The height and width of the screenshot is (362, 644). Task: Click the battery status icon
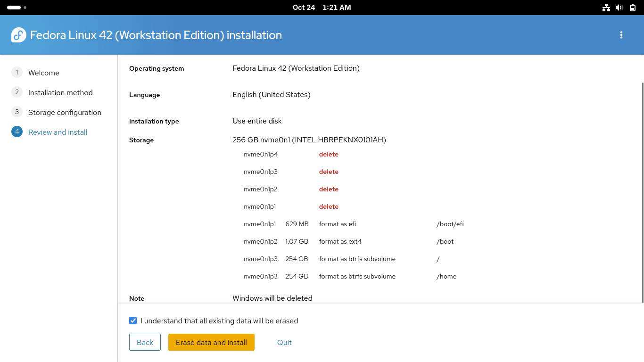point(632,8)
